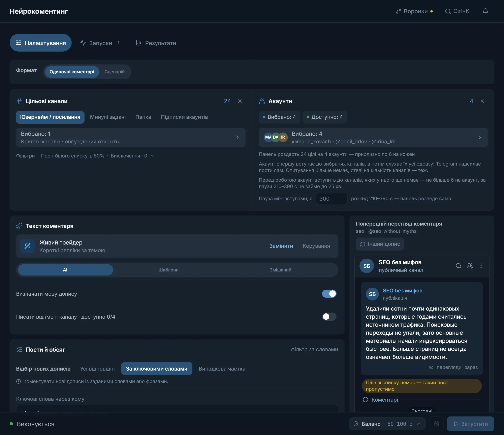504x435 pixels.
Task: Switch to the Запуски tab
Action: click(100, 43)
